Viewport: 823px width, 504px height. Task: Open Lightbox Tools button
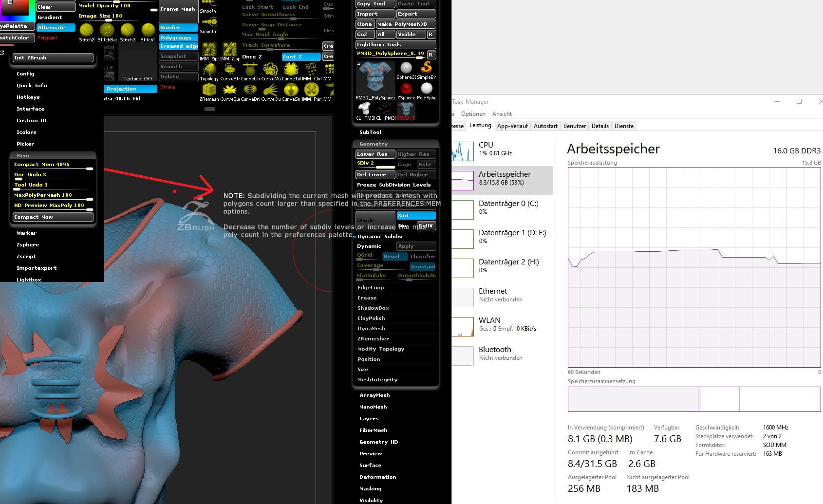pyautogui.click(x=396, y=45)
